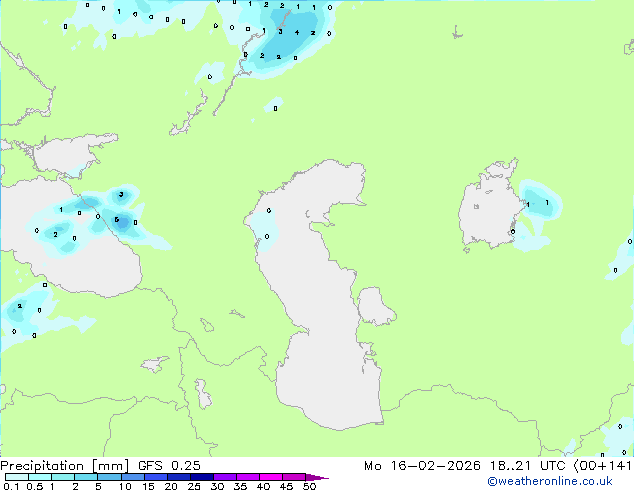Click the 0.1–0.5 mm palest legend swatch
Viewport: 634px width, 490px height.
click(x=17, y=477)
